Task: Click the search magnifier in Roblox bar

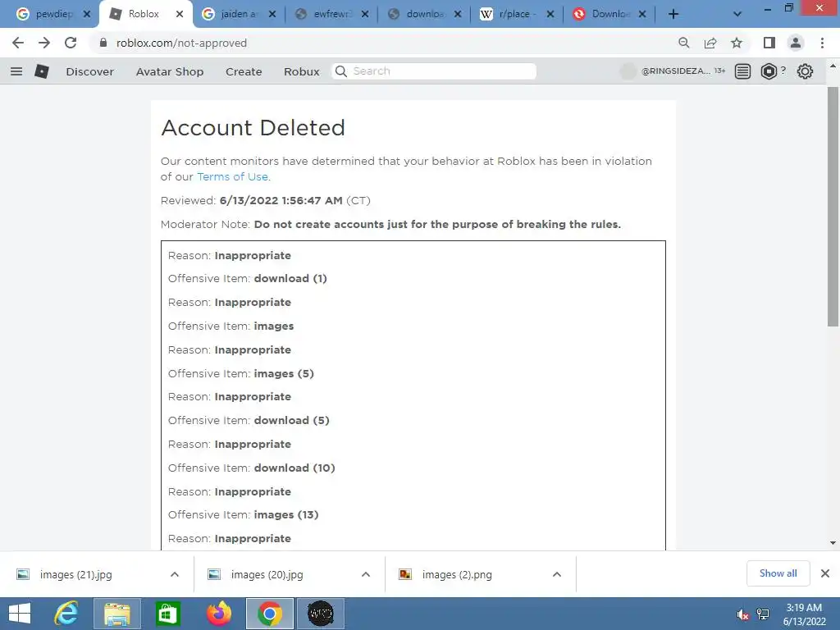Action: (x=340, y=71)
